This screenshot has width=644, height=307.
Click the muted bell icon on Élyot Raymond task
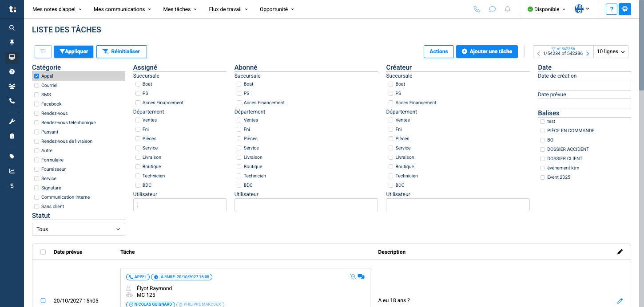point(353,277)
